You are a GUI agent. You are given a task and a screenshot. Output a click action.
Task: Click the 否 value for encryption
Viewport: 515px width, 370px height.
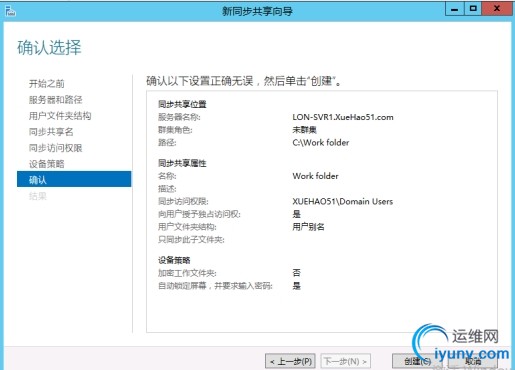[x=296, y=273]
